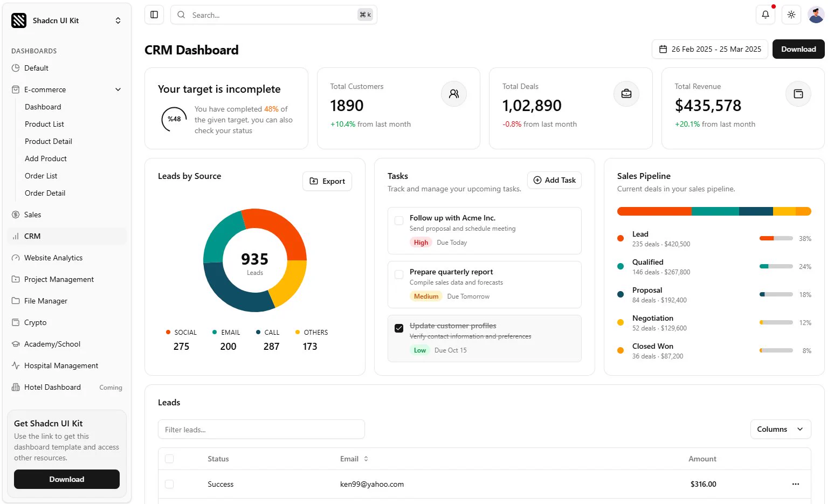Open the Shadcn UI Kit workspace switcher
834x504 pixels.
[x=67, y=20]
